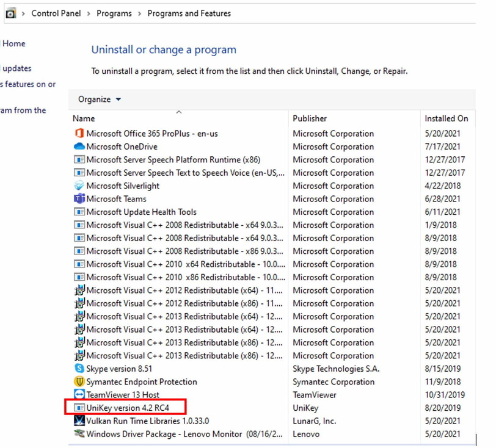Click Skype Technologies S.A. publisher cell

point(336,369)
